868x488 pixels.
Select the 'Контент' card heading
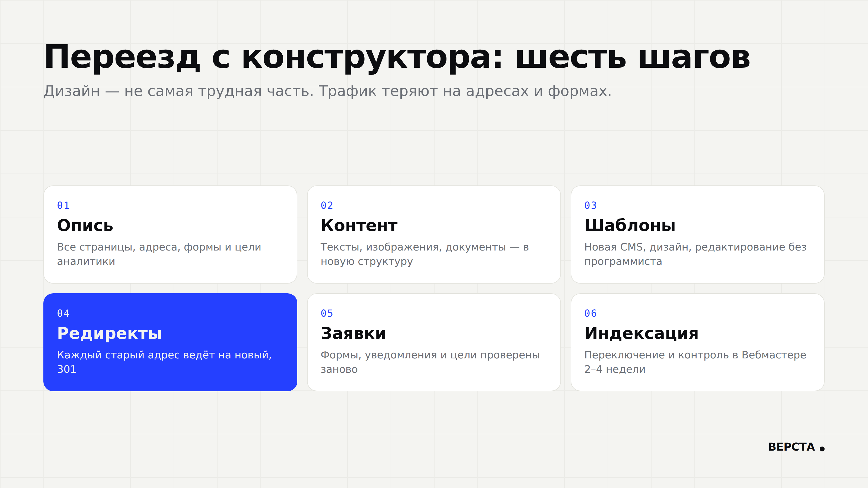click(x=359, y=225)
